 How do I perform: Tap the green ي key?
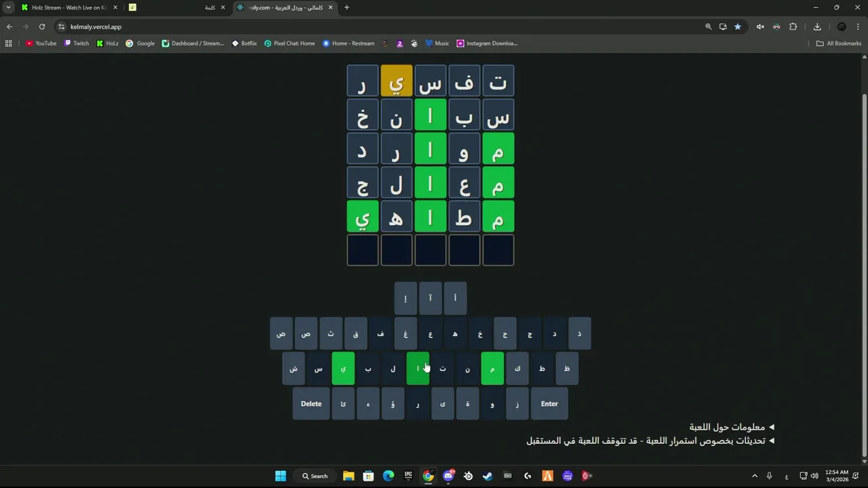[x=343, y=369]
